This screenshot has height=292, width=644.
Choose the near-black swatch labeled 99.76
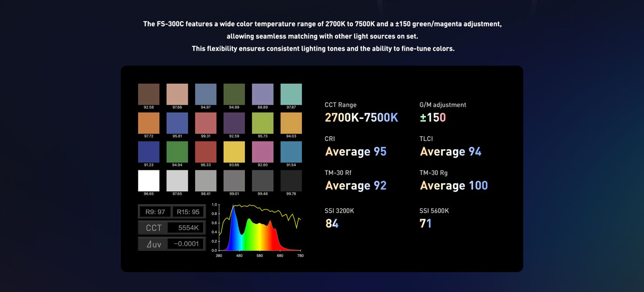[291, 181]
